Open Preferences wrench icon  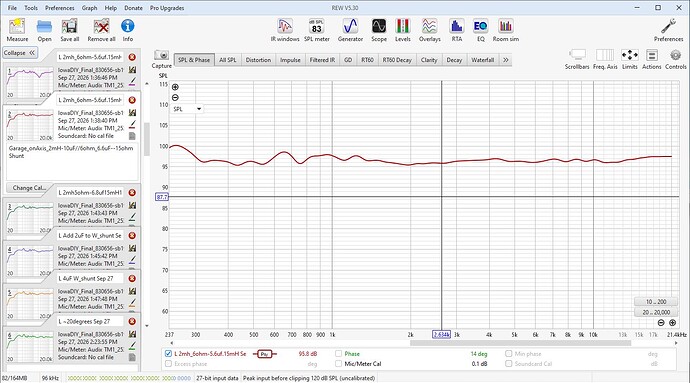click(x=668, y=30)
